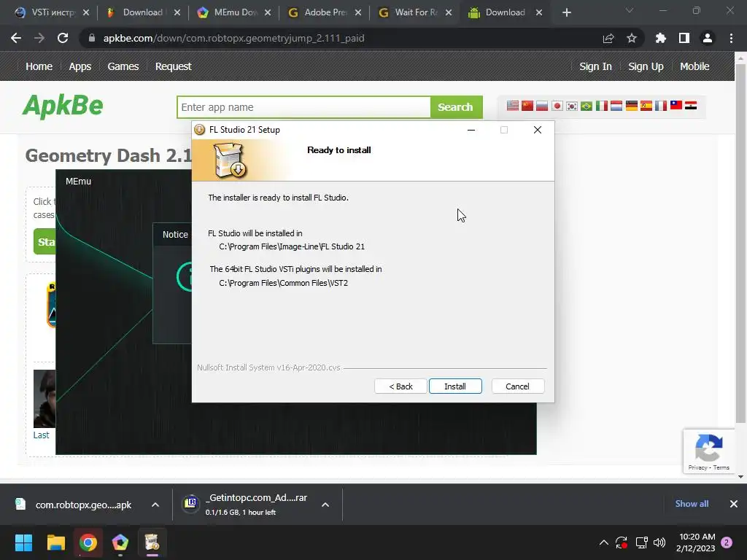This screenshot has width=747, height=560.
Task: Select the Germany flag language
Action: coord(632,106)
